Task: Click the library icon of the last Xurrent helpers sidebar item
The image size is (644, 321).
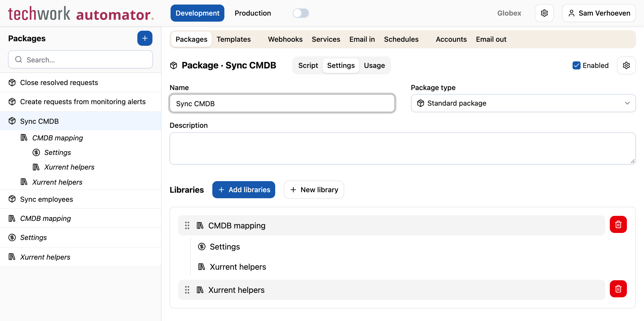Action: 12,257
